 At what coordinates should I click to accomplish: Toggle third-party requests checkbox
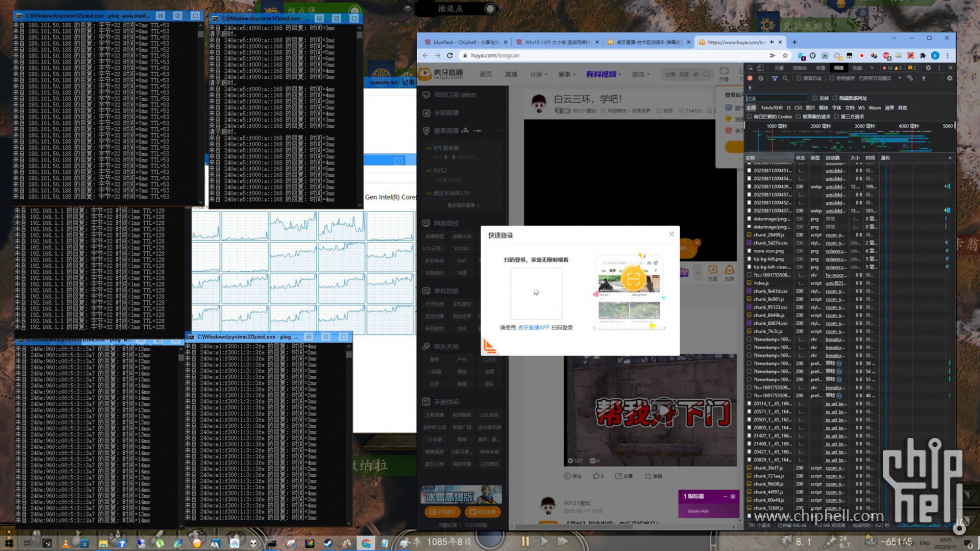(x=836, y=117)
